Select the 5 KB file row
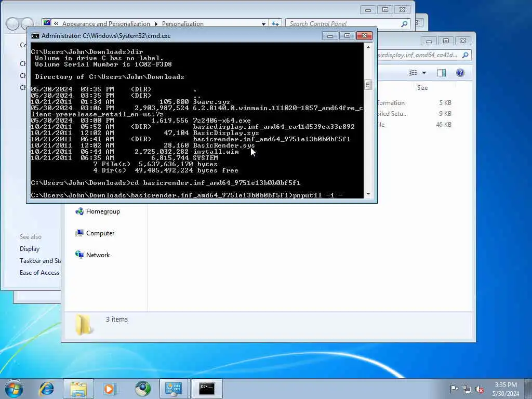 point(415,103)
